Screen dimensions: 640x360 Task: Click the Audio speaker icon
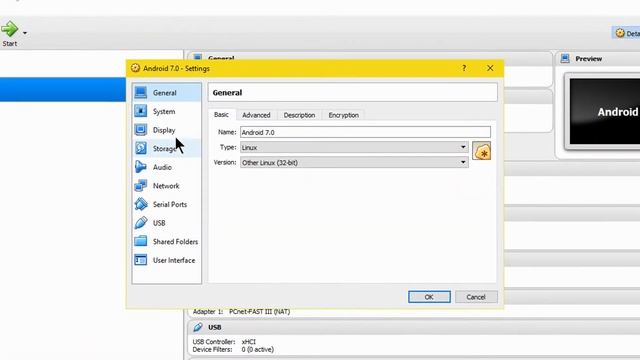click(x=141, y=167)
